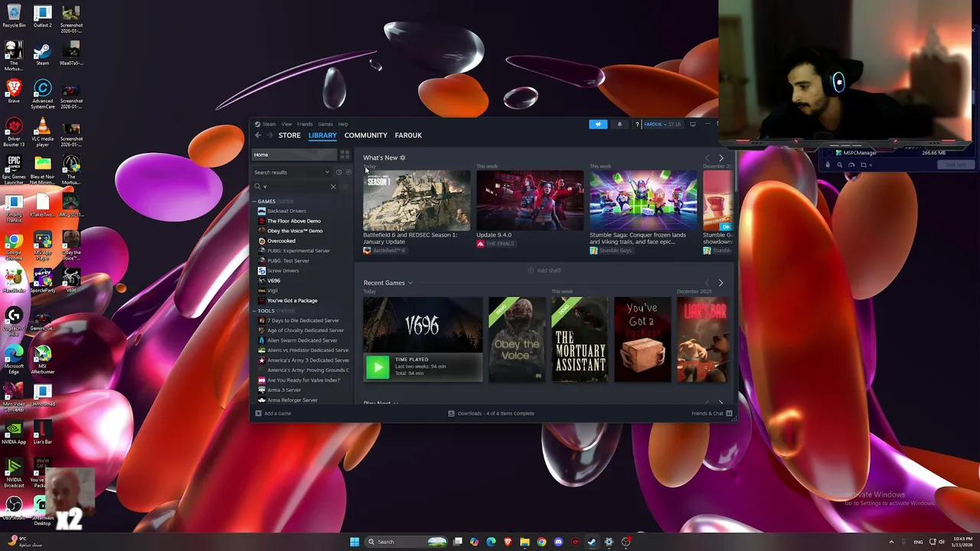Viewport: 980px width, 551px height.
Task: Open Windows Start menu
Action: pos(354,542)
